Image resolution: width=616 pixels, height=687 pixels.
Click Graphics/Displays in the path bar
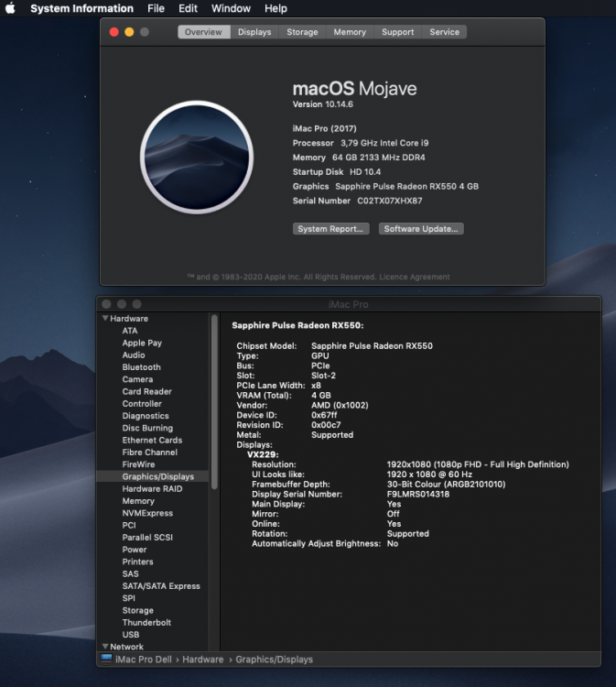click(274, 660)
